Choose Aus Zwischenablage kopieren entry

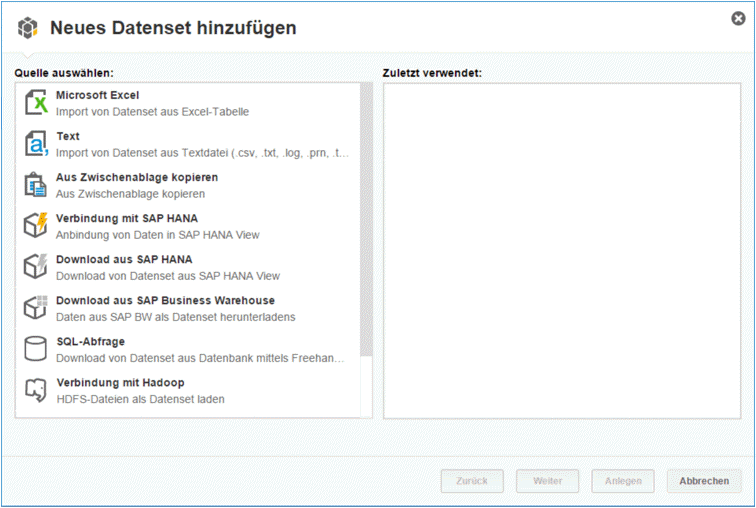click(136, 177)
